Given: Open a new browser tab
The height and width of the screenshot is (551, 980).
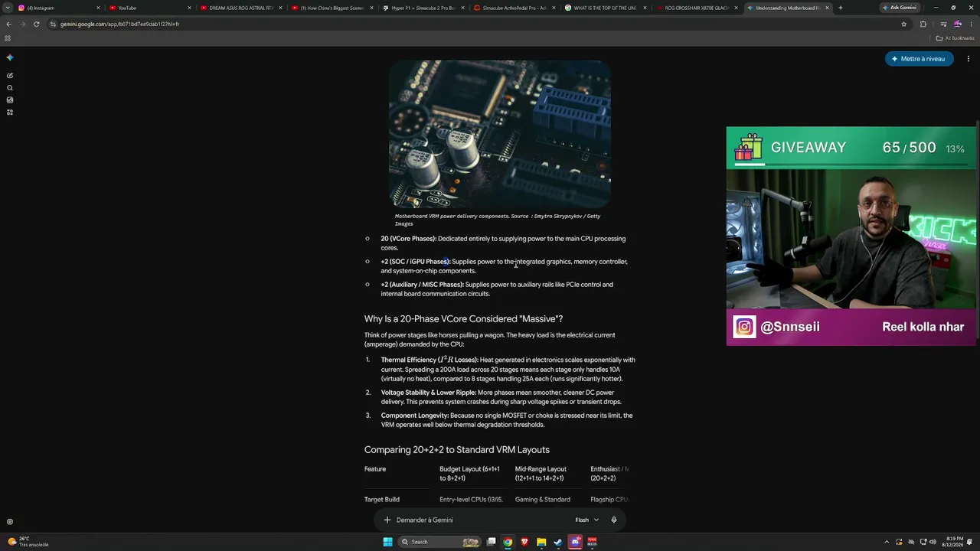Looking at the screenshot, I should [x=841, y=8].
